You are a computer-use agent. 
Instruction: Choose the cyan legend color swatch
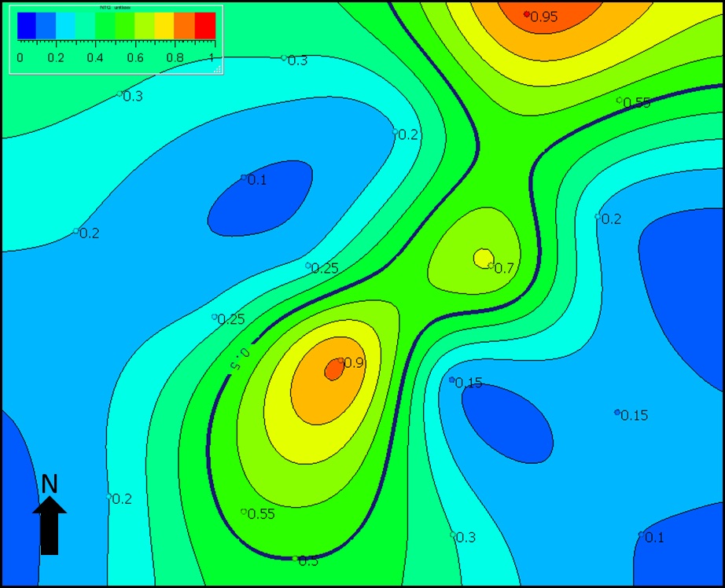(x=67, y=26)
